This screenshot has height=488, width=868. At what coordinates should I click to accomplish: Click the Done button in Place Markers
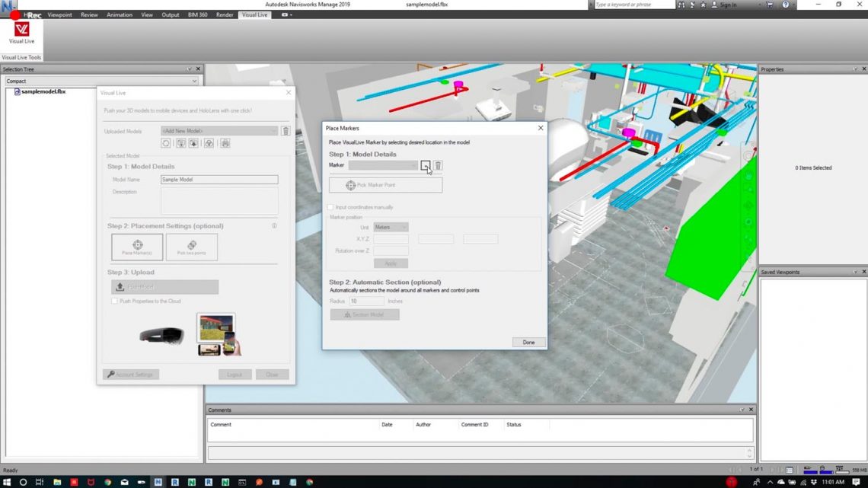[528, 342]
